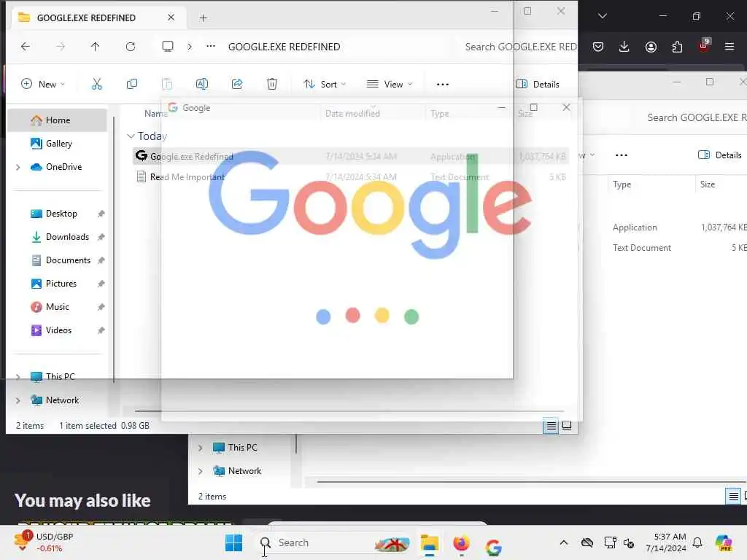Open the Copilot preview icon in taskbar
This screenshot has width=747, height=560.
[x=724, y=542]
